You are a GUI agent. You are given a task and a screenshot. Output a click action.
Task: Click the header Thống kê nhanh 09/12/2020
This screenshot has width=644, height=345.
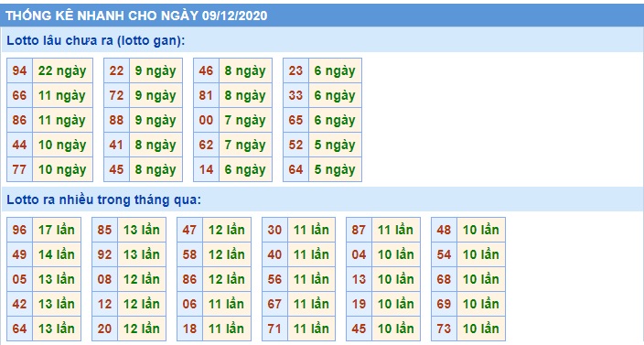[x=136, y=16]
